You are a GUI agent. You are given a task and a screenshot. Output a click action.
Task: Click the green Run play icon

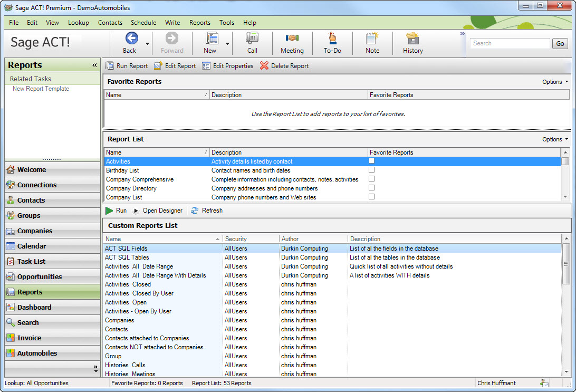pyautogui.click(x=109, y=211)
